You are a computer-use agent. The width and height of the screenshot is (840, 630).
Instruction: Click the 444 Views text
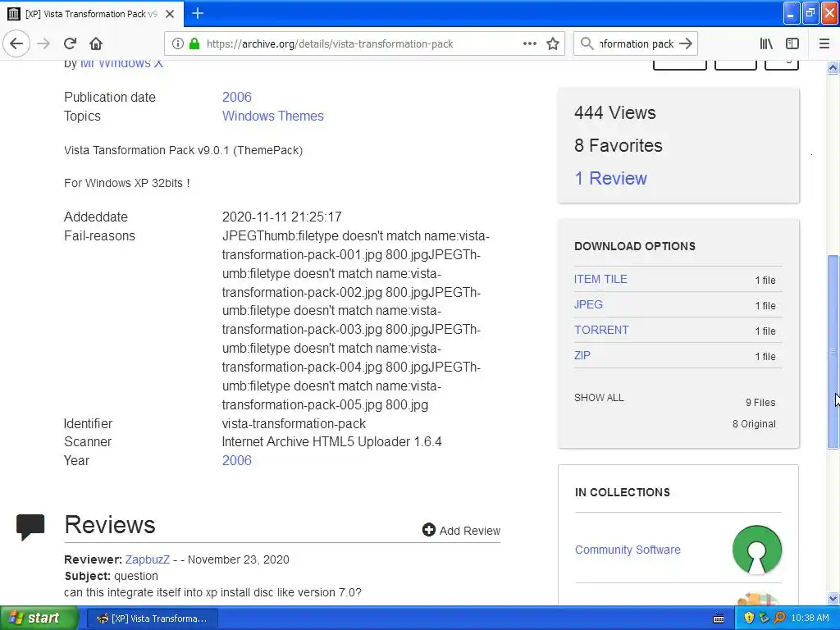tap(614, 112)
